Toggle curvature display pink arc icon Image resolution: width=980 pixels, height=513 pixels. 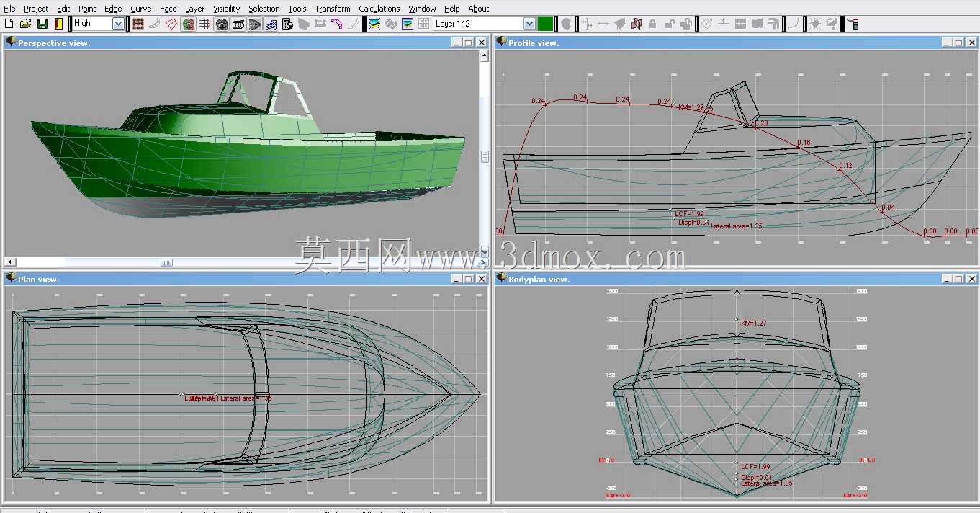click(x=337, y=24)
